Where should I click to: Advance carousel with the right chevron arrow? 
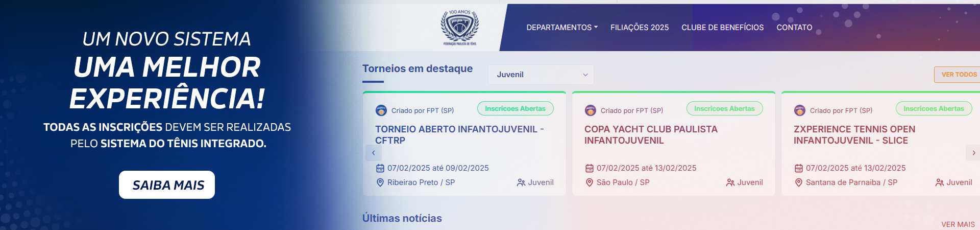coord(973,153)
